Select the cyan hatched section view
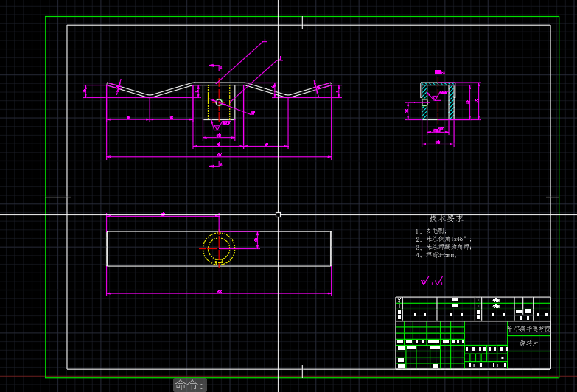This screenshot has width=577, height=392. (x=438, y=101)
